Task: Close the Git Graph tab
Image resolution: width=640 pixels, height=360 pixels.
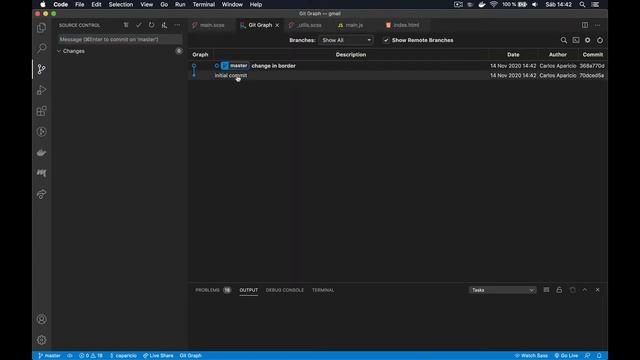Action: (x=277, y=25)
